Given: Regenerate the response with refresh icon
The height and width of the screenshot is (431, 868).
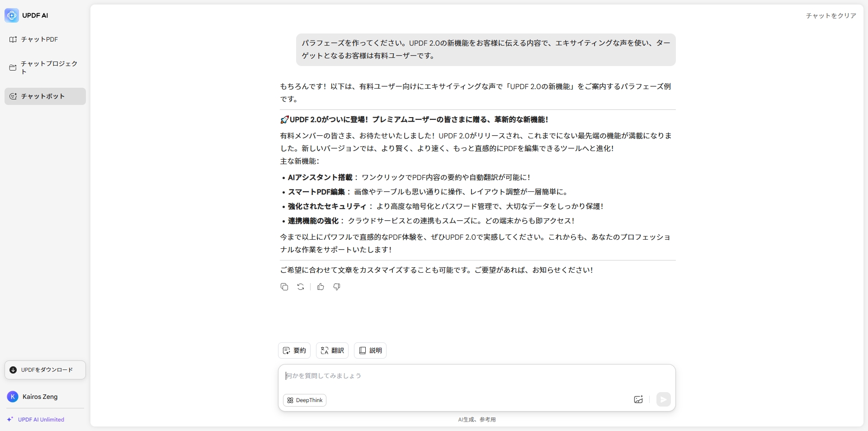Looking at the screenshot, I should tap(301, 287).
